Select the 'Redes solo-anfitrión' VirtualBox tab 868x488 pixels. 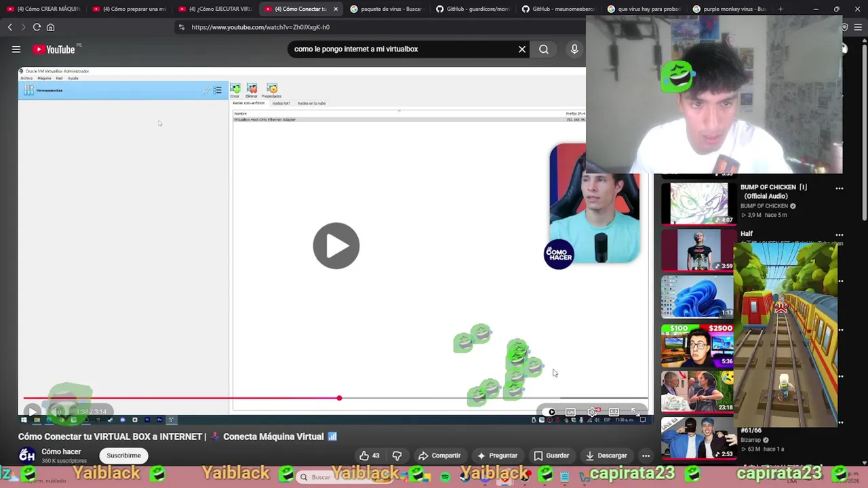249,103
